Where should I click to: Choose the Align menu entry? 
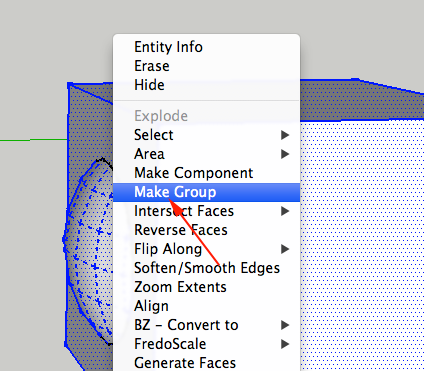206,306
